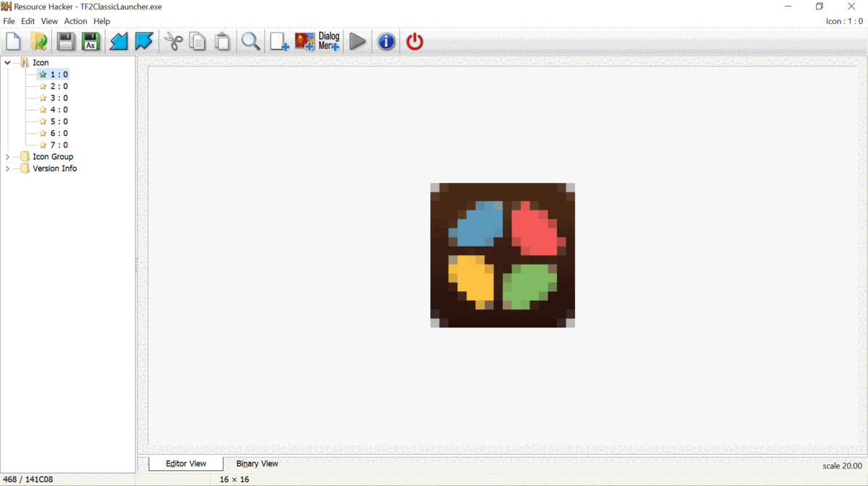Switch to the Binary View tab
Viewport: 868px width, 486px height.
click(x=257, y=464)
